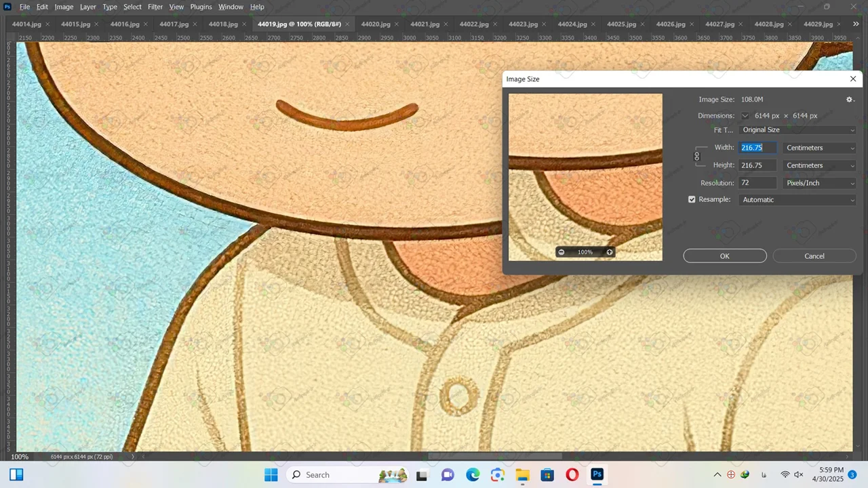Toggle the constrain proportions chain link
Viewport: 868px width, 488px height.
[x=696, y=157]
